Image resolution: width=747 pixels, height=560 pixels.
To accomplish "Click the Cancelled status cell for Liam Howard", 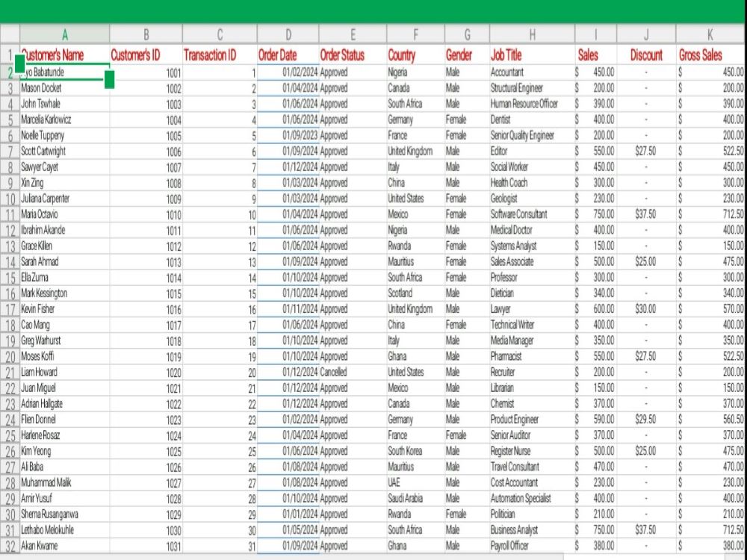I will pos(344,372).
